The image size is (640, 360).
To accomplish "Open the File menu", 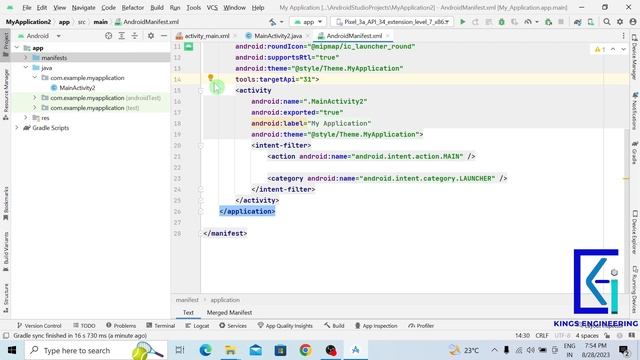I will tap(27, 7).
